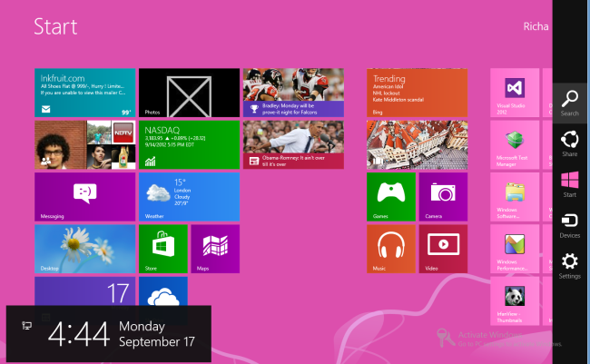
Task: Launch Windows Performance tile
Action: (515, 249)
